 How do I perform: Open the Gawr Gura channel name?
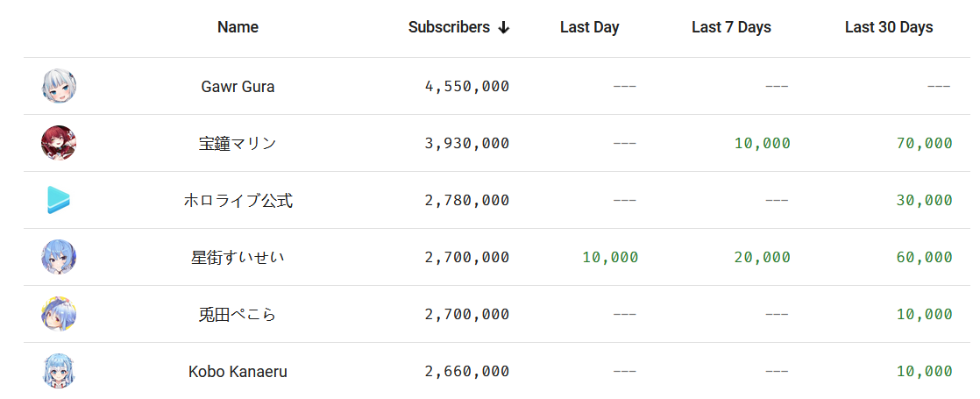(238, 86)
